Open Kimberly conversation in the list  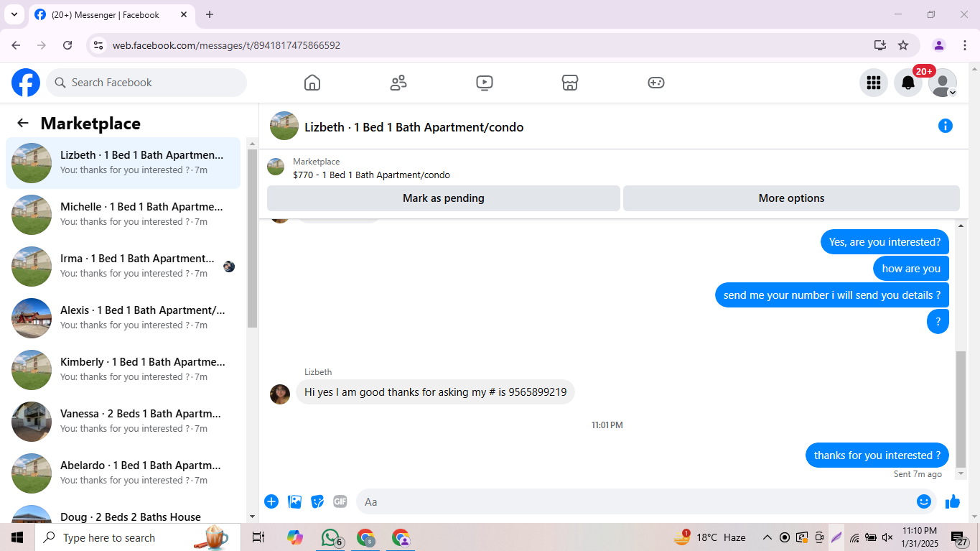click(123, 370)
